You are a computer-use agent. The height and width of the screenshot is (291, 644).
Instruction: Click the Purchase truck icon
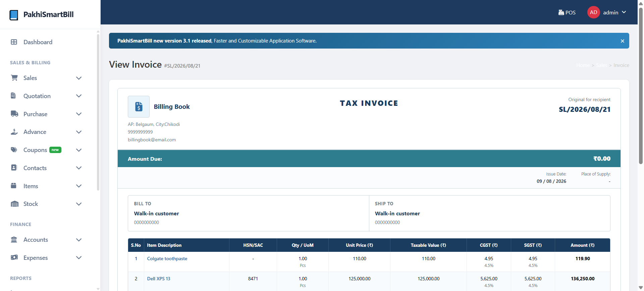14,114
